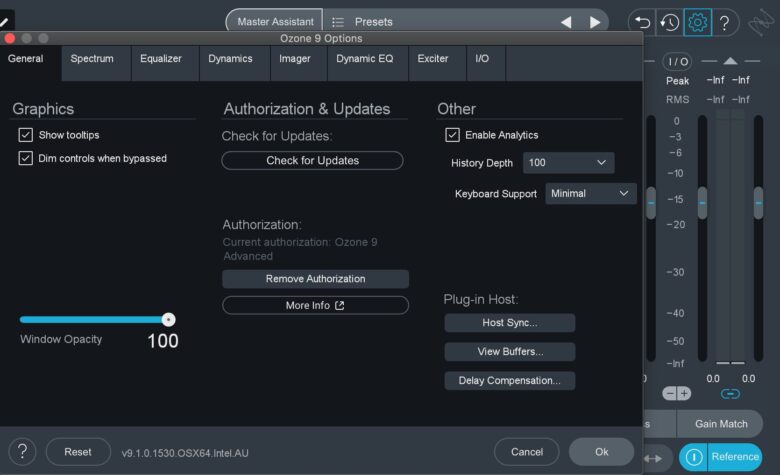The image size is (780, 475).
Task: Disable Show tooltips checkbox
Action: point(26,135)
